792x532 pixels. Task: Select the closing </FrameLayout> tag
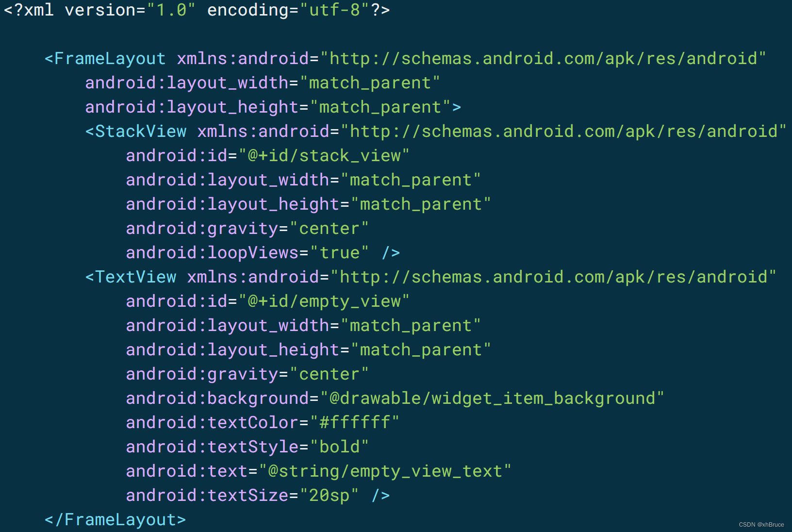pos(115,520)
